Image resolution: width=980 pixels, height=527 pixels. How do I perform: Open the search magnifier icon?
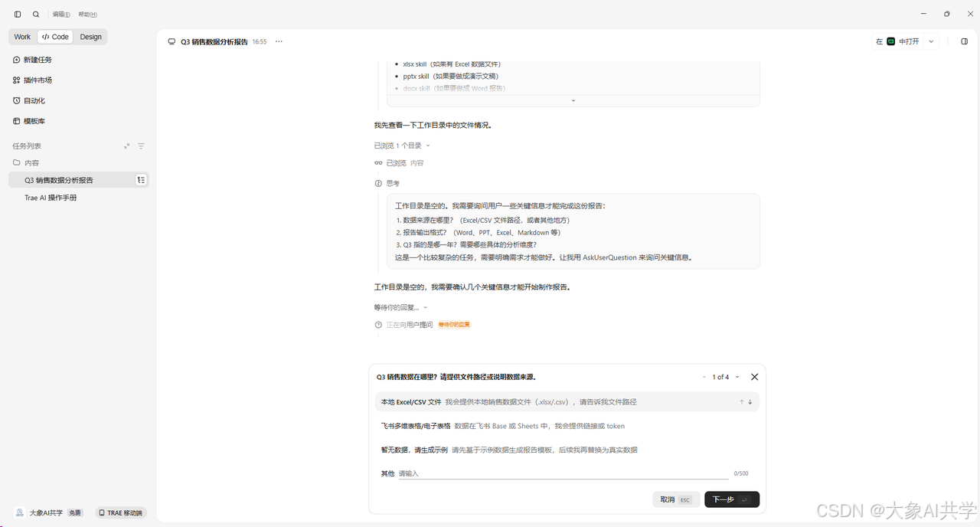[36, 15]
